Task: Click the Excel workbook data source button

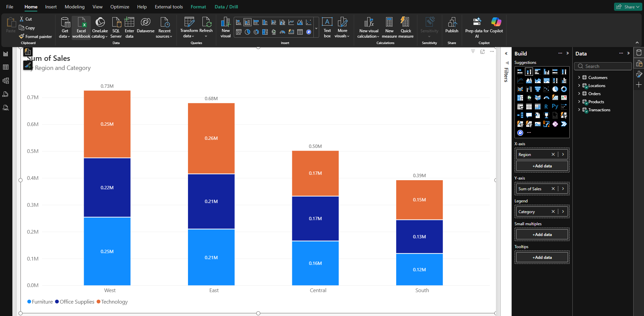Action: click(81, 28)
